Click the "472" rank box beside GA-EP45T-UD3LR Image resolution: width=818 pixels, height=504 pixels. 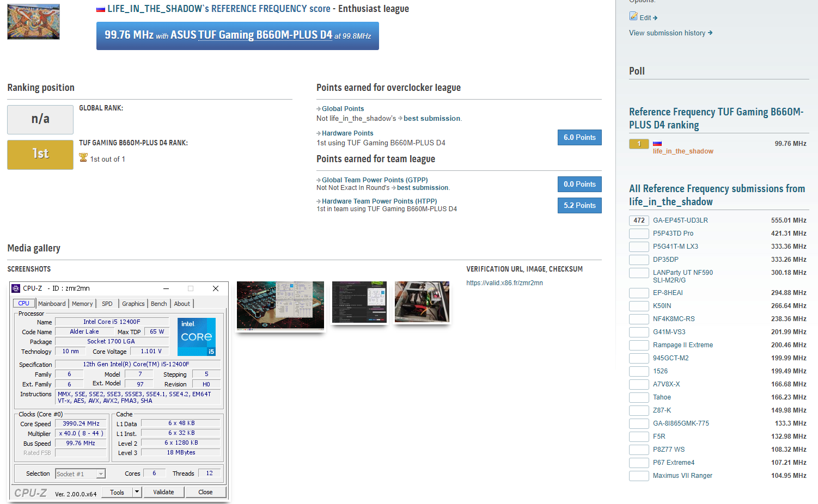pos(639,220)
